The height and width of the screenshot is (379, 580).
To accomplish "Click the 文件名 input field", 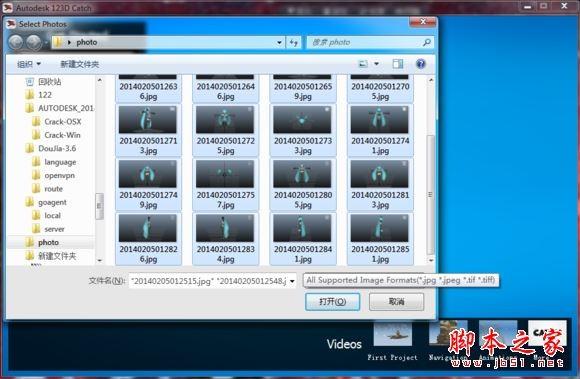I will (208, 281).
